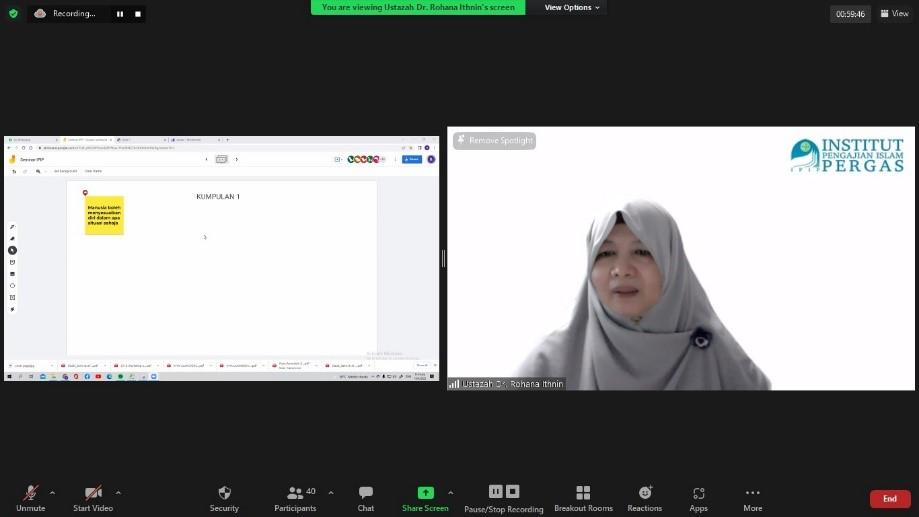Click the Jamboard logo icon

[x=12, y=159]
